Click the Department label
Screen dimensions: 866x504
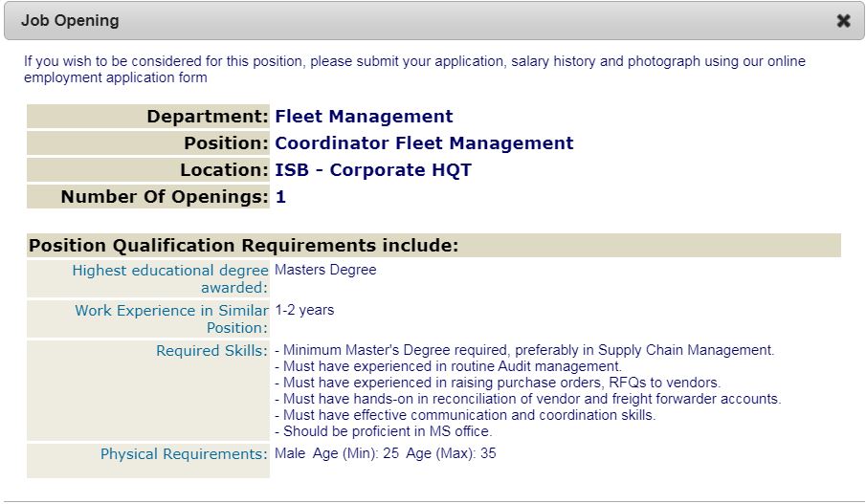pyautogui.click(x=207, y=117)
